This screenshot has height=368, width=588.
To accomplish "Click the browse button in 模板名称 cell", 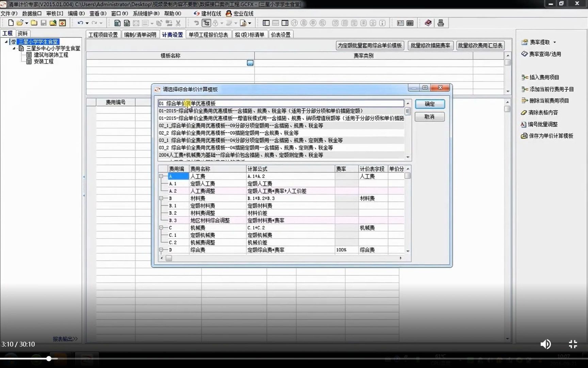I will point(250,63).
